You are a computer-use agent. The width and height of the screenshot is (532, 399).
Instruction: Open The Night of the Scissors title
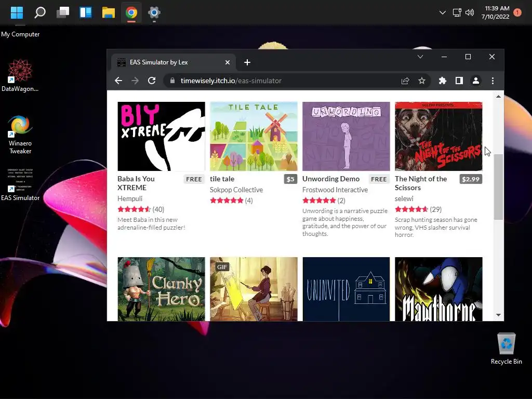(x=421, y=183)
